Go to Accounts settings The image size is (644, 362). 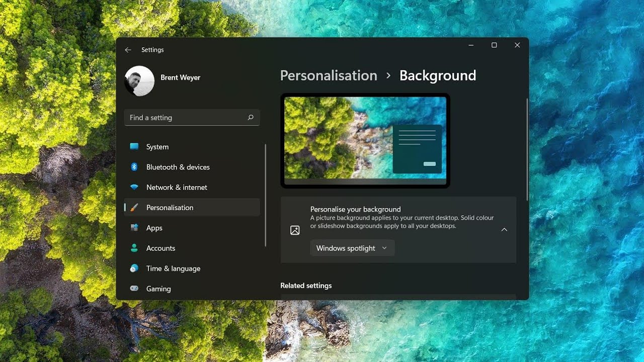192,248
